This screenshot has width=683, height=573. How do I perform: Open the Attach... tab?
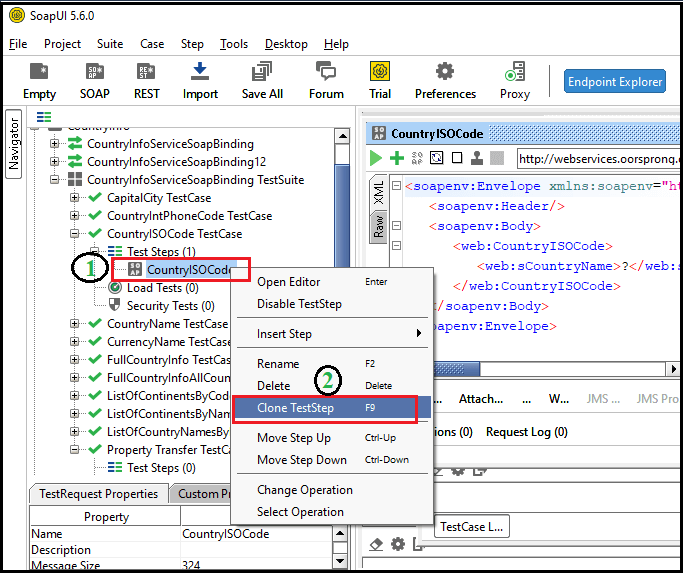point(480,399)
